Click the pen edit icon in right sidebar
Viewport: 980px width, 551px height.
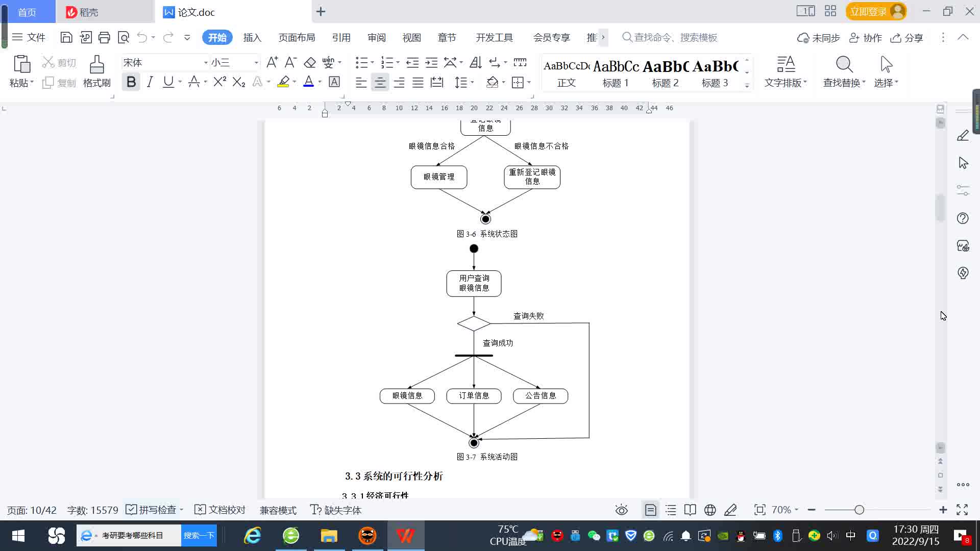pos(963,135)
